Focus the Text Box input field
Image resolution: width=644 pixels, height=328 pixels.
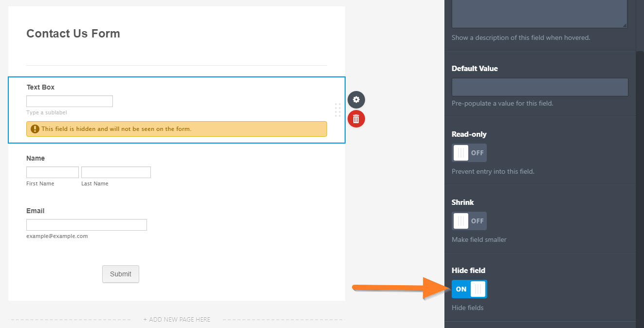(x=70, y=101)
